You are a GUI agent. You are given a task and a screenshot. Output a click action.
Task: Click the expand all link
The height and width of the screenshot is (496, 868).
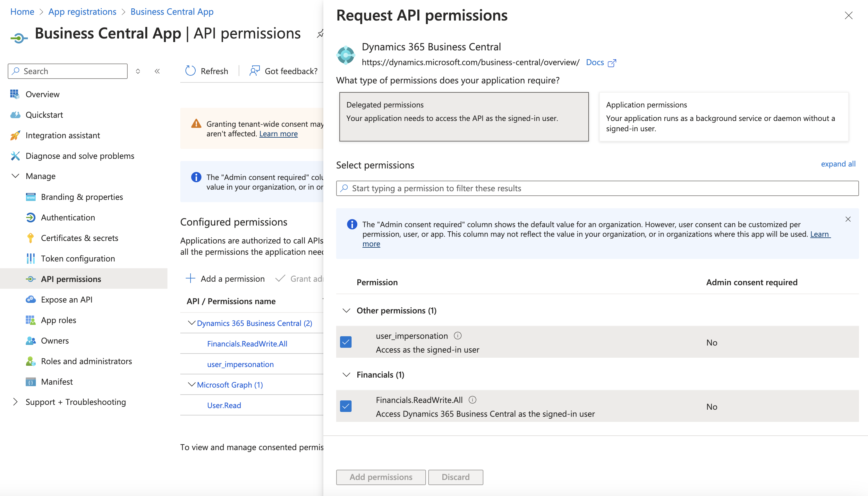(x=838, y=164)
